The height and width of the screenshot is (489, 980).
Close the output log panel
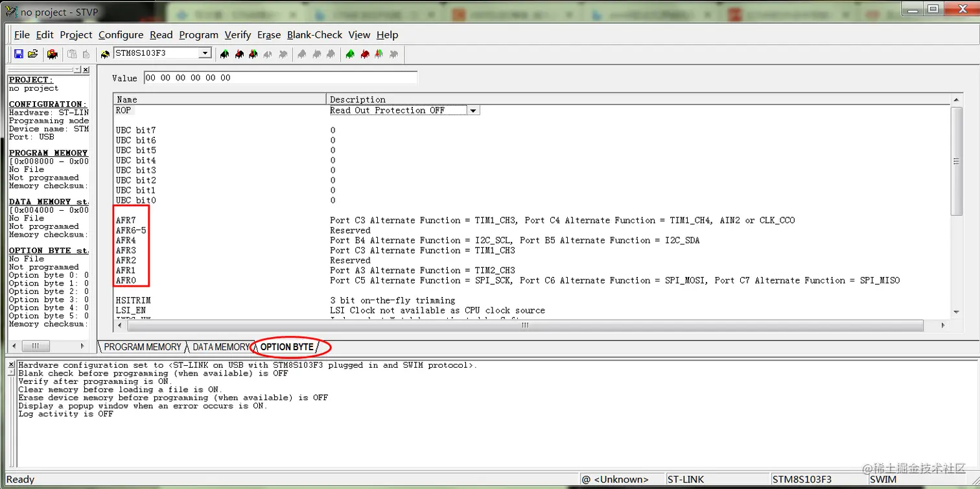11,365
